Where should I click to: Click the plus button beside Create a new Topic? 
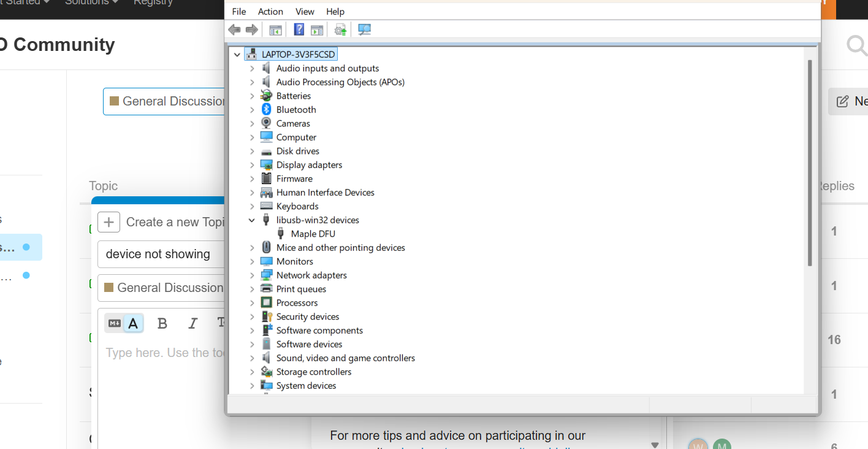click(x=108, y=222)
